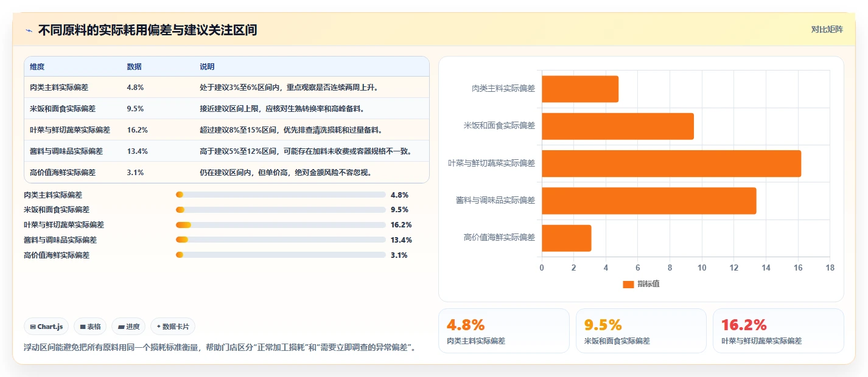Click 高价值海鲜实际偏差 progress bar
The height and width of the screenshot is (377, 868).
click(x=281, y=255)
